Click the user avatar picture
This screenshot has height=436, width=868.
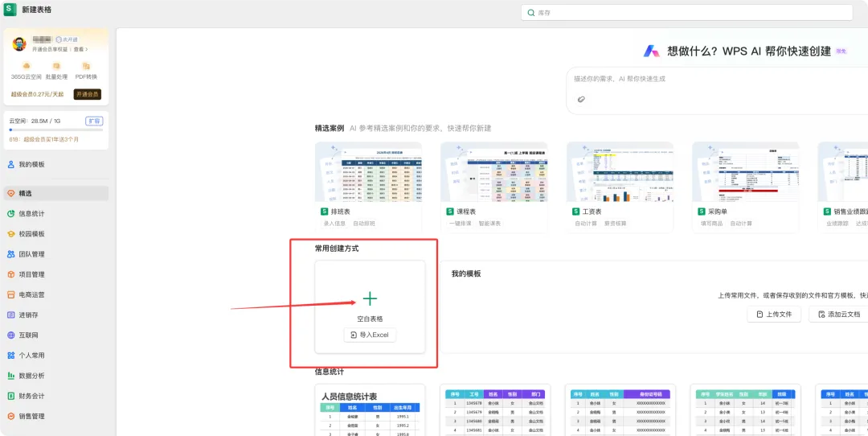(19, 44)
